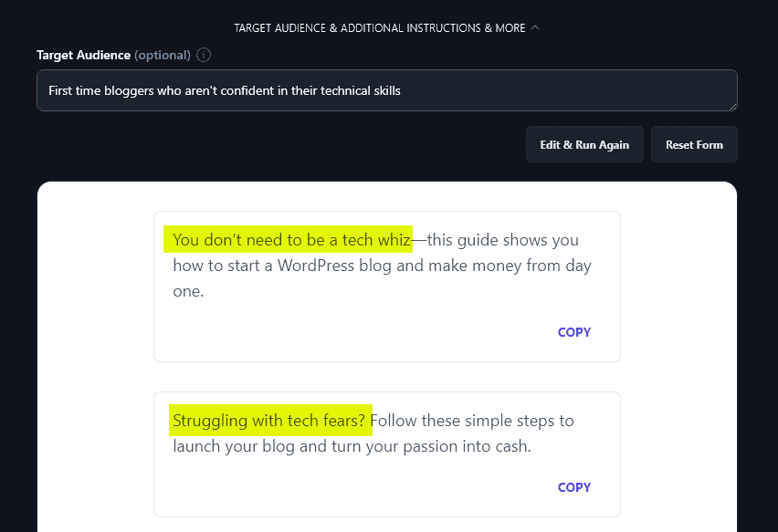The height and width of the screenshot is (532, 778).
Task: Select the highlighted phrase 'Struggling with tech fears?'
Action: [x=270, y=420]
